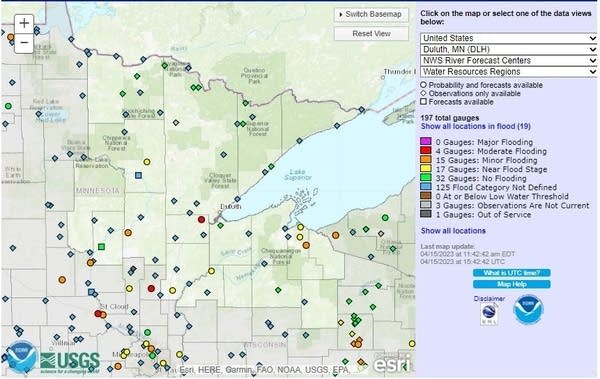Click the blue Flood Category Not Defined swatch

click(426, 187)
